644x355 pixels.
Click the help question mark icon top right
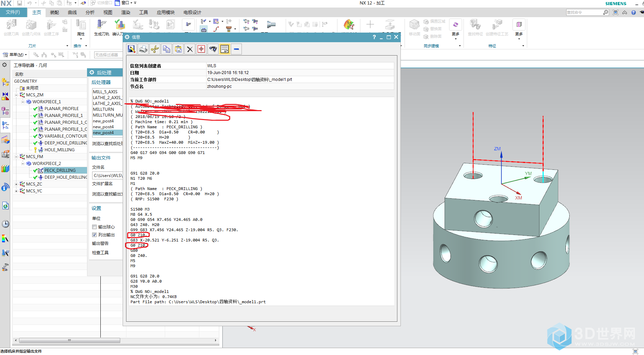[633, 12]
